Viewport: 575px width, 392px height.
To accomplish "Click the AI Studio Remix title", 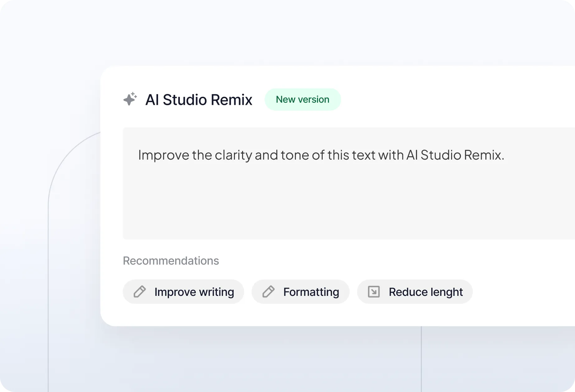I will click(199, 100).
